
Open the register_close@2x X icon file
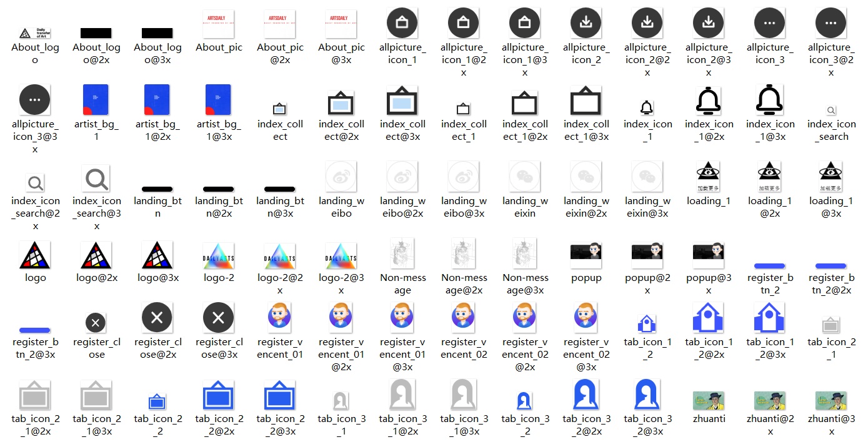pos(157,318)
